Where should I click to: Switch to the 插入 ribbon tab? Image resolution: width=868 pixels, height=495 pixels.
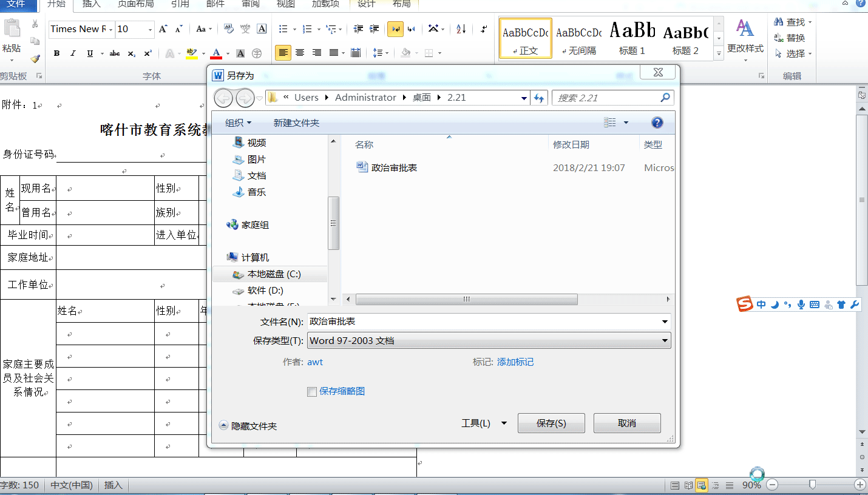pos(90,5)
